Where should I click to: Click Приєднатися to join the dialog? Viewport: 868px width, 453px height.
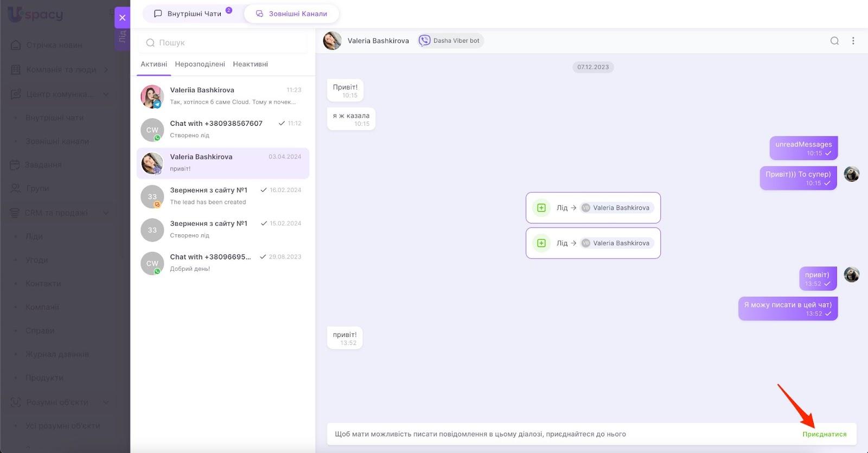(x=824, y=434)
